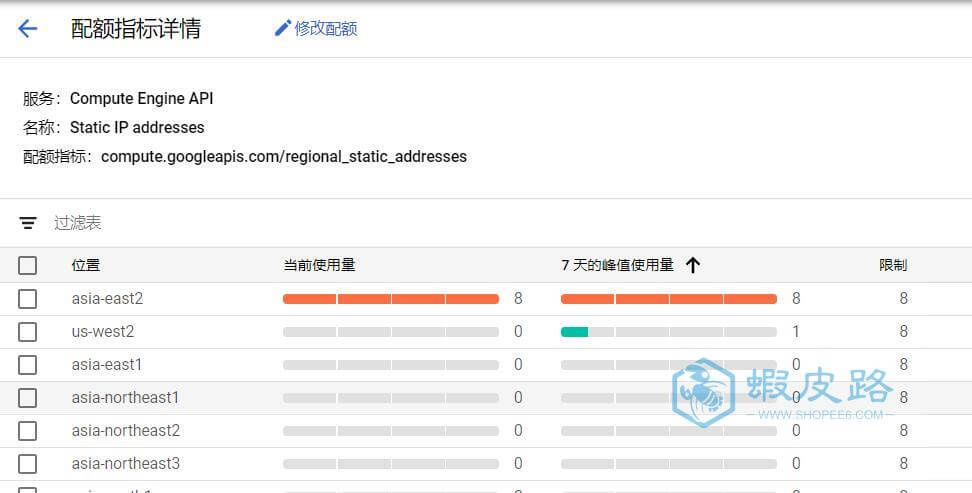The width and height of the screenshot is (972, 493).
Task: Select the asia-northeast3 row checkbox
Action: [x=27, y=463]
